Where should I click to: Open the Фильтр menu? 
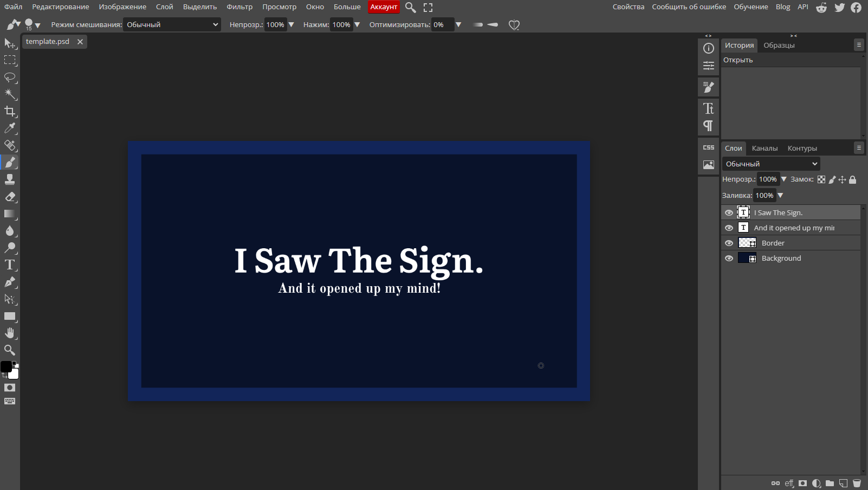point(239,7)
